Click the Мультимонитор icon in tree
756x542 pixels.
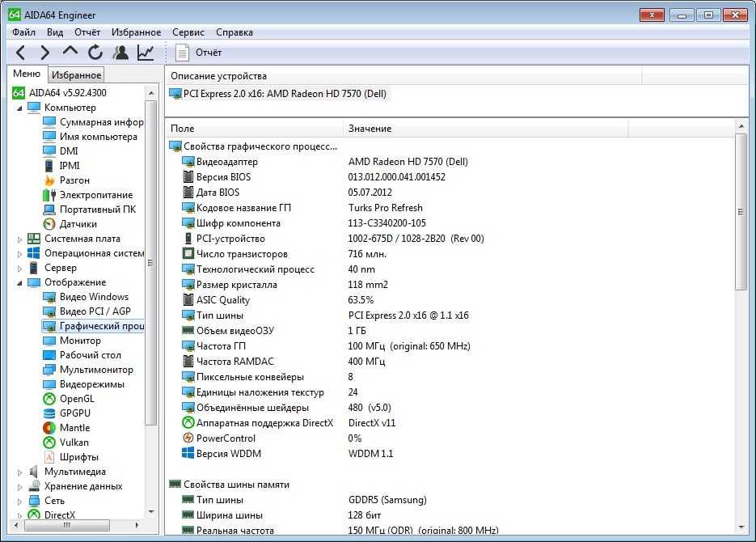(x=49, y=370)
